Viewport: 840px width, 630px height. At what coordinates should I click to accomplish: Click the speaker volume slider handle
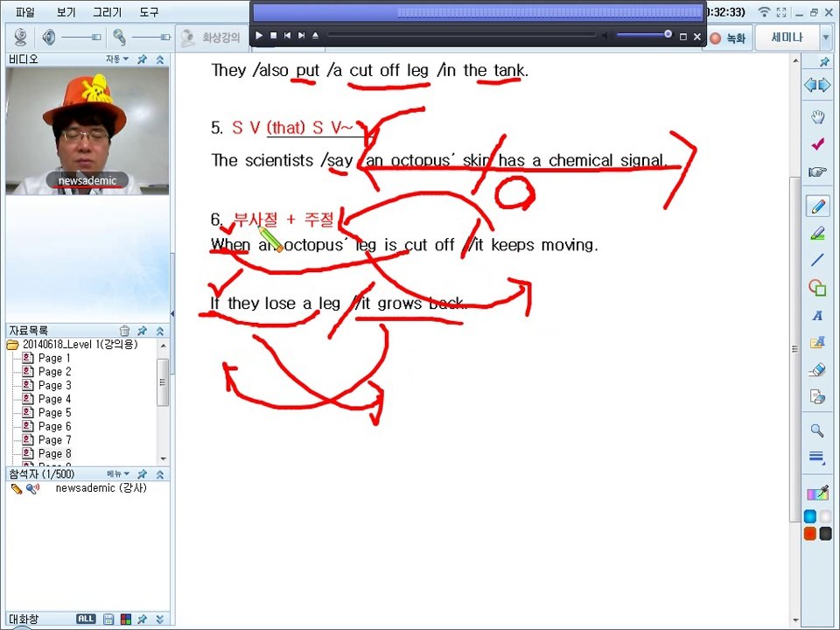[x=96, y=37]
